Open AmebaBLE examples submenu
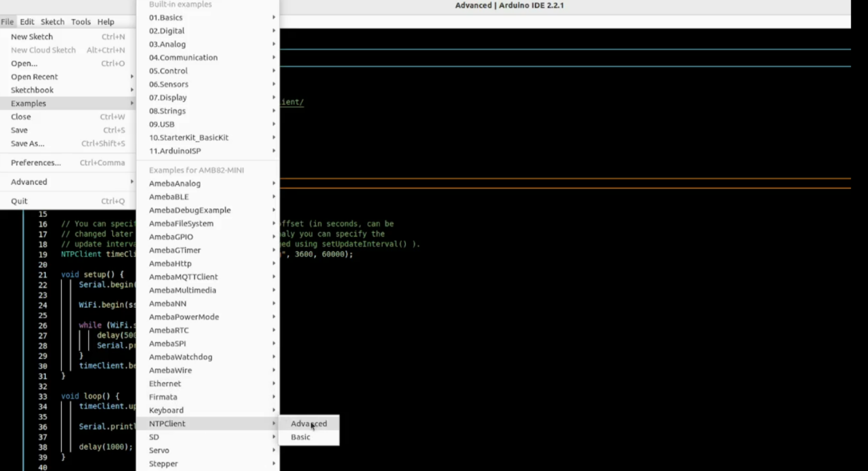 (208, 197)
